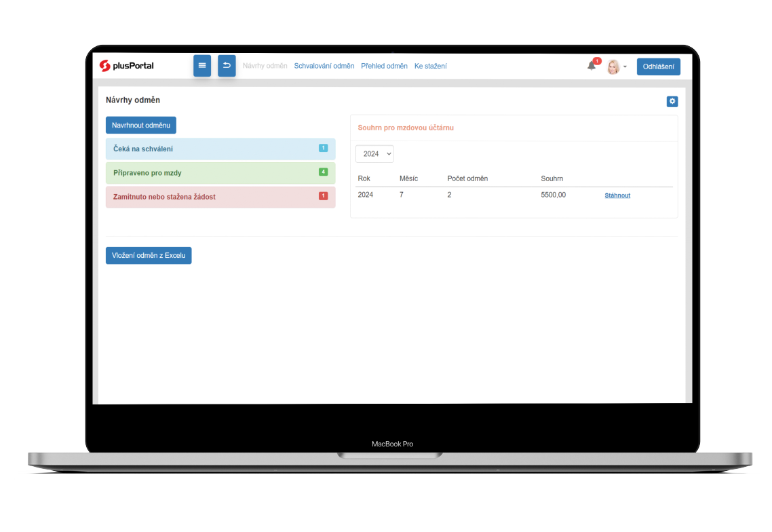Click Vložení odměn z Excelu button

tap(149, 256)
